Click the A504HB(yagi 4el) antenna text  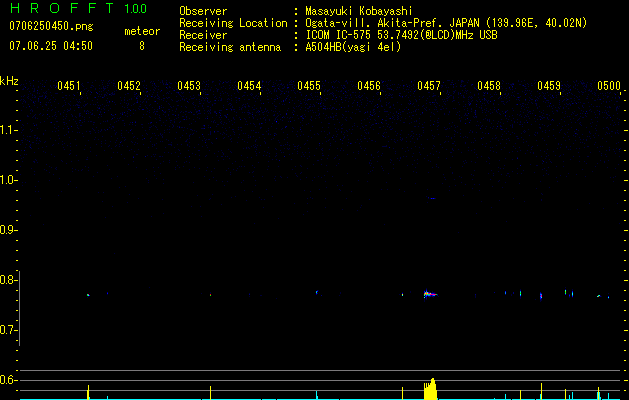353,47
